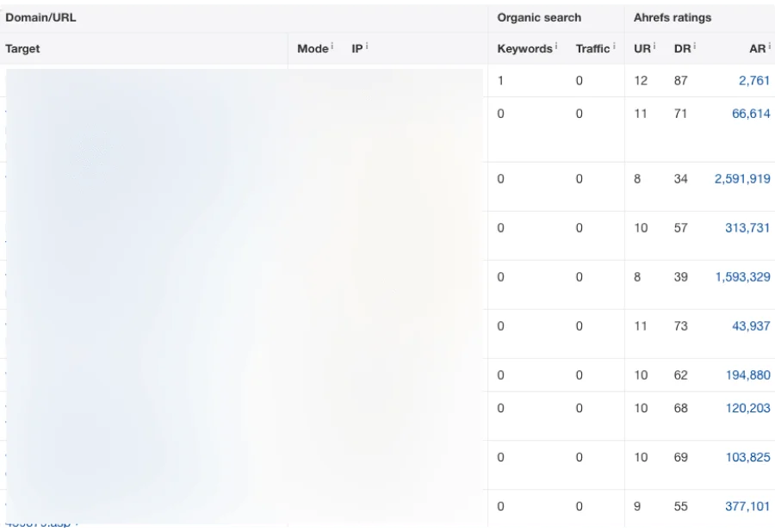Click the info icon beside IP
The image size is (775, 532).
(x=367, y=46)
